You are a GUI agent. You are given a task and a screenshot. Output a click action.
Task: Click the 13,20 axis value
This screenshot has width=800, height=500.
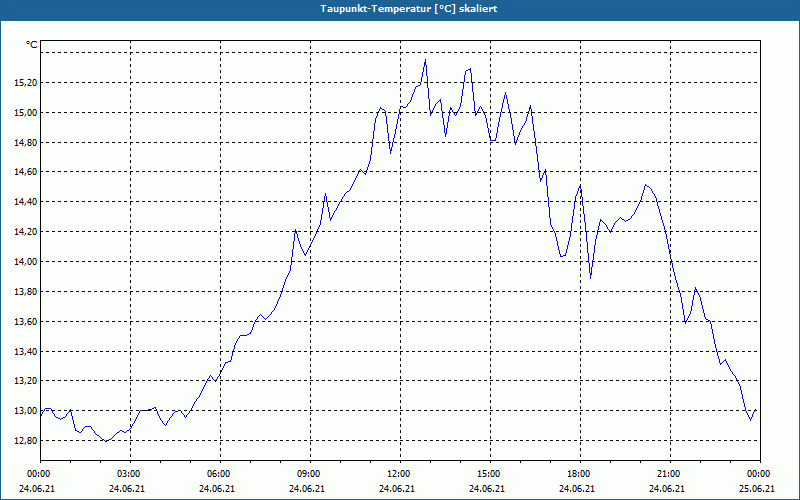click(26, 381)
